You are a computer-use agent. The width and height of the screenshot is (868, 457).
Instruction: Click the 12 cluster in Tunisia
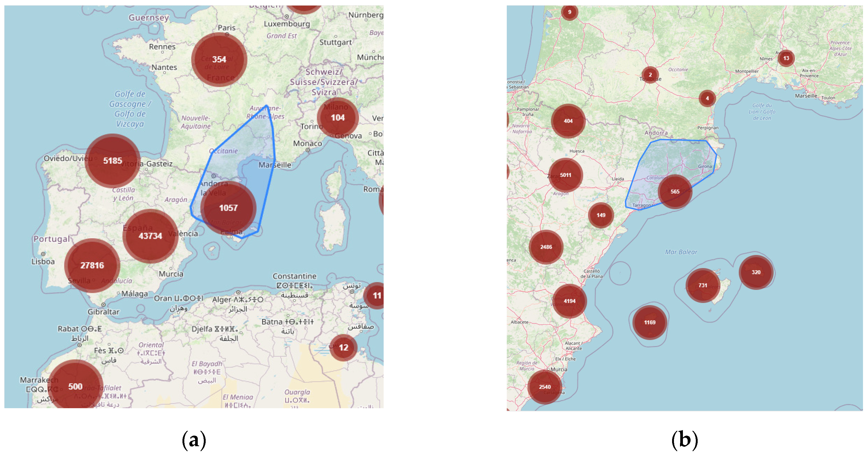click(343, 347)
